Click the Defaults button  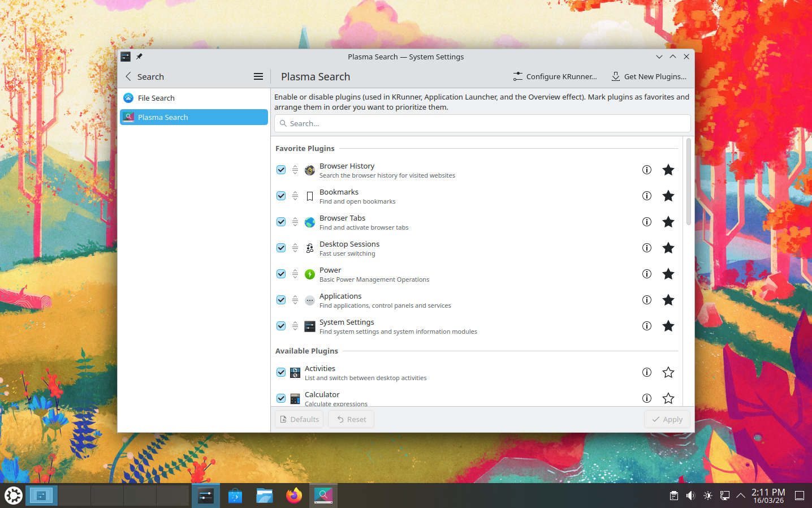tap(299, 419)
